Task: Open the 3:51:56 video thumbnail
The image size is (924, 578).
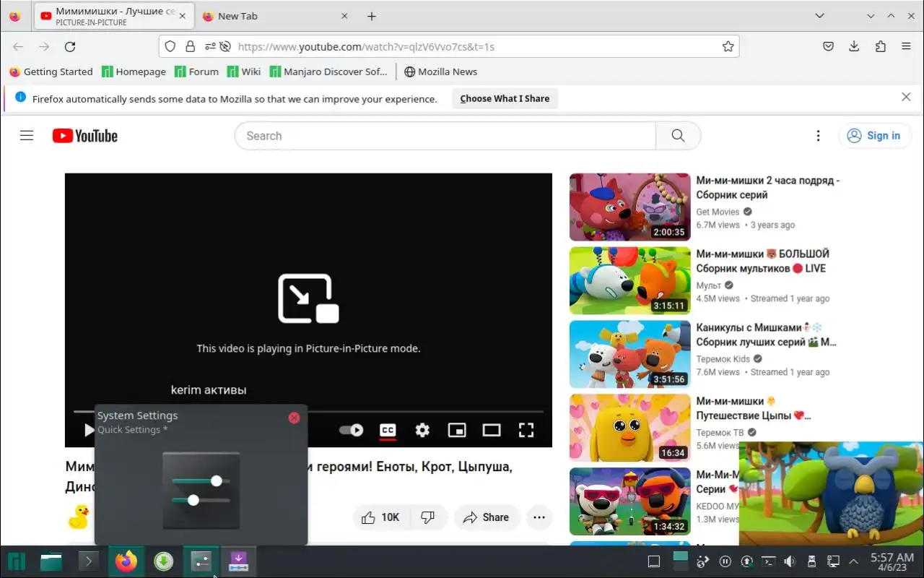Action: pyautogui.click(x=629, y=354)
